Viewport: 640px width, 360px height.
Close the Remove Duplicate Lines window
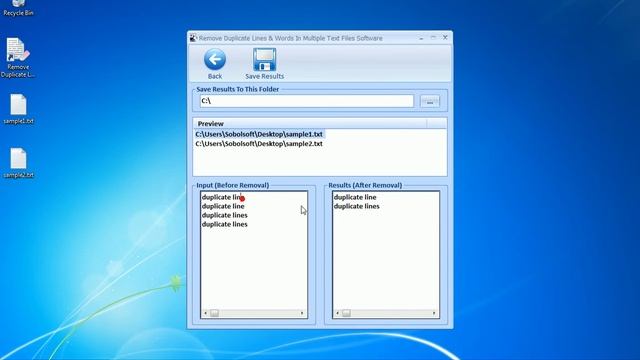click(x=445, y=38)
